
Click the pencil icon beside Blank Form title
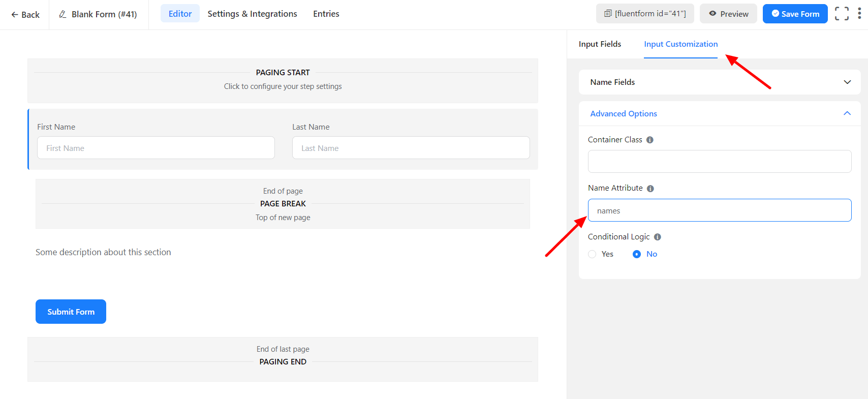pos(63,14)
